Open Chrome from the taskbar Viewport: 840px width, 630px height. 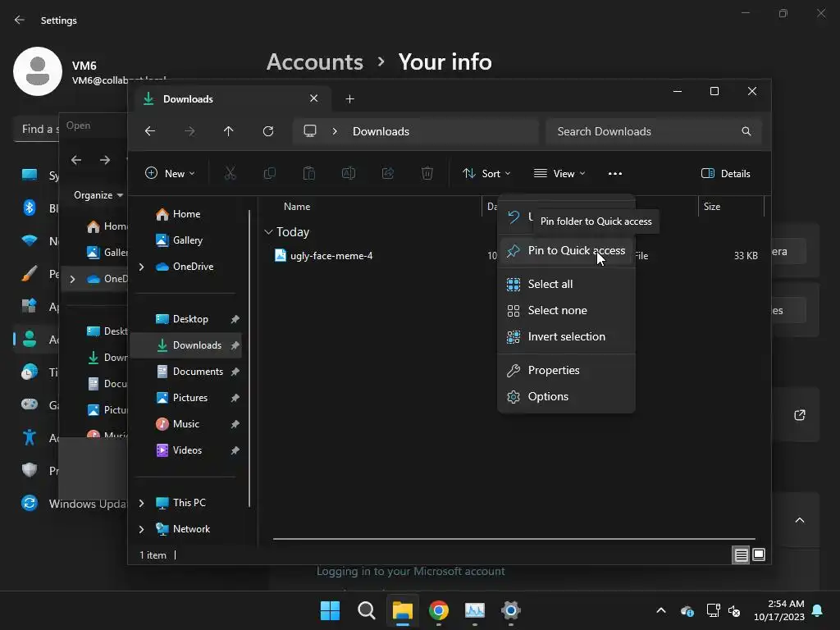pyautogui.click(x=439, y=610)
